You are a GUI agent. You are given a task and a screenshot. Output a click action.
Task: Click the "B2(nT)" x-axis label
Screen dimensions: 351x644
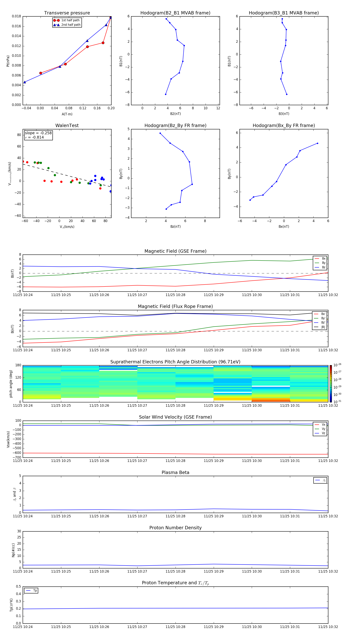coord(175,114)
